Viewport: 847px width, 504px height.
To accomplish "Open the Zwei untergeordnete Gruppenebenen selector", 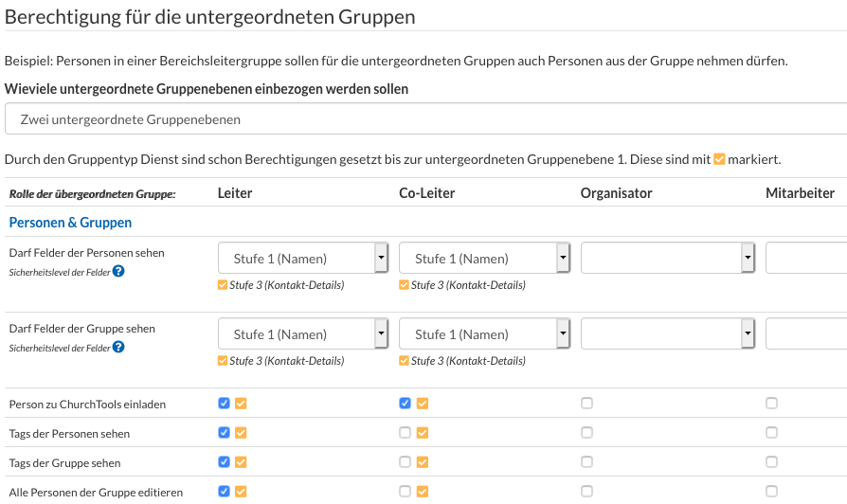I will 425,118.
